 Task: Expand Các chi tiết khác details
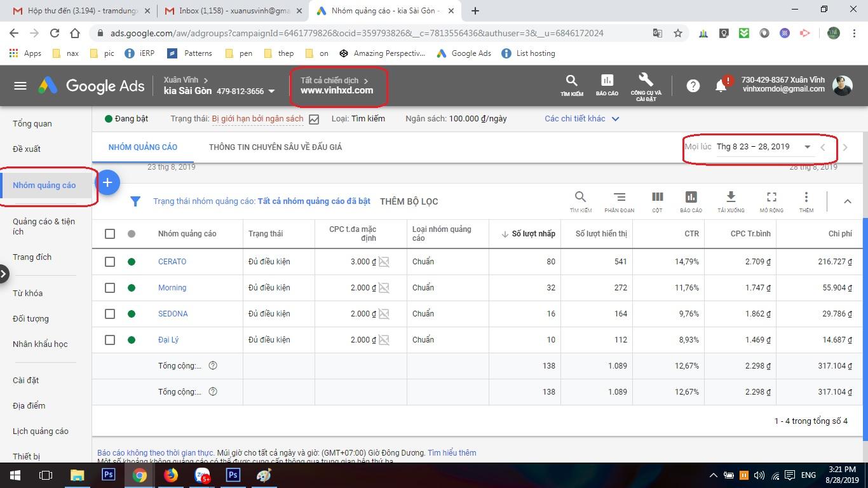pos(581,119)
